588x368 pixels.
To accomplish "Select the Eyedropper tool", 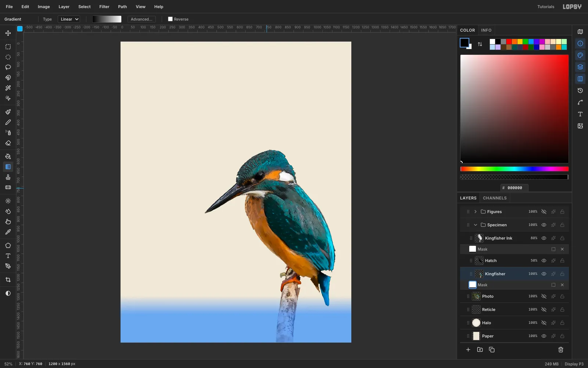I will pos(8,232).
